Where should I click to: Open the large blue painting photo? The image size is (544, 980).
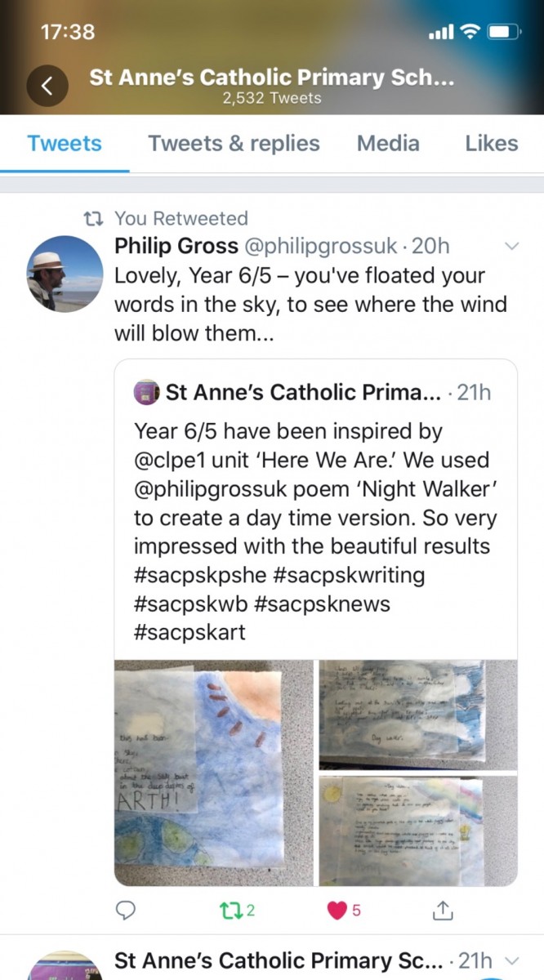coord(214,773)
